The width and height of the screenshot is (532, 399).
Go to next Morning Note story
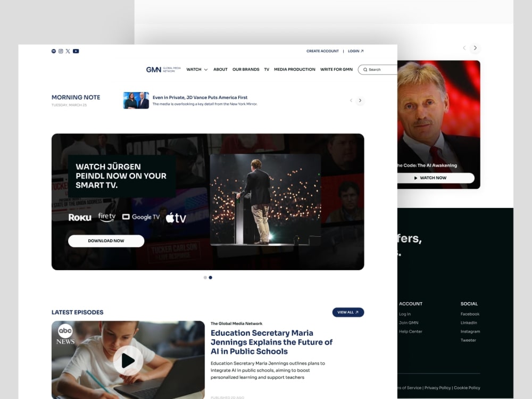click(x=360, y=101)
